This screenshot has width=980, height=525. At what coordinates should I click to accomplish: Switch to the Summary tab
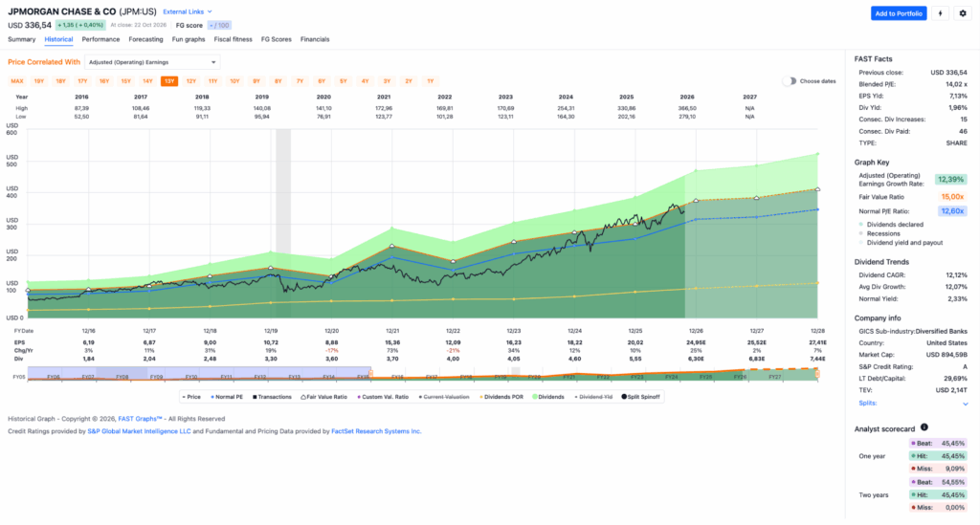[x=21, y=39]
